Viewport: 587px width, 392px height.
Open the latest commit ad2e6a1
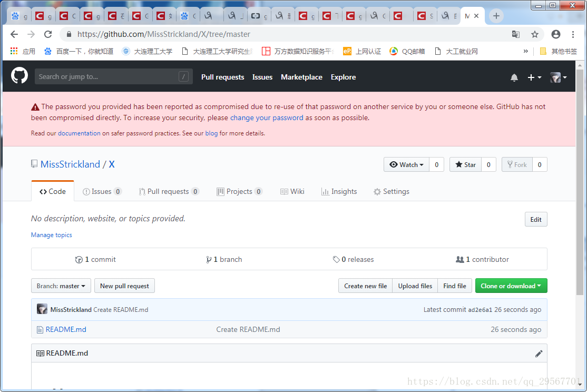tap(480, 310)
